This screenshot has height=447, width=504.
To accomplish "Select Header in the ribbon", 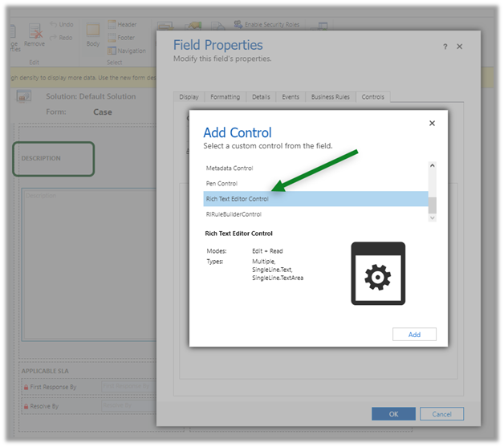I will point(112,25).
